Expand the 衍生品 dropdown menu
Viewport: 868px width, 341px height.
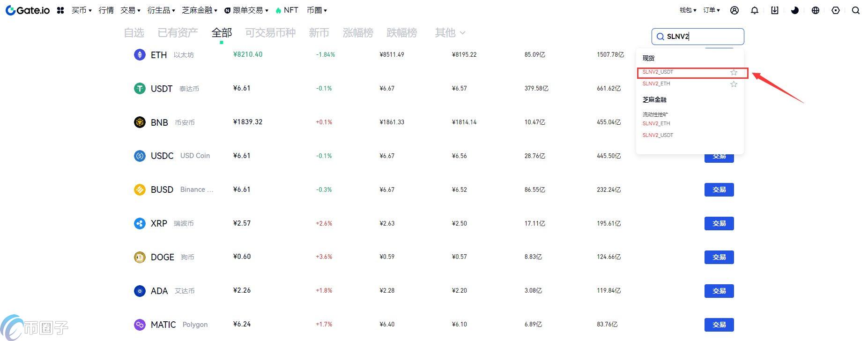(161, 10)
